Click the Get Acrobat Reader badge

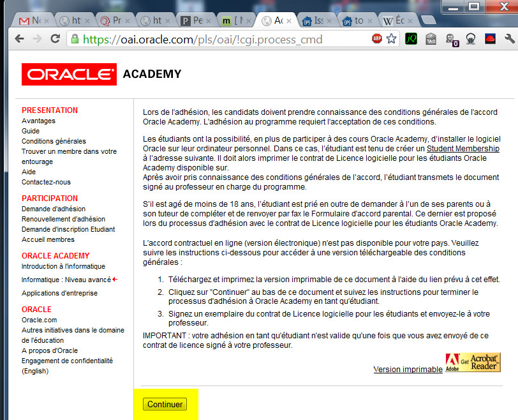(473, 363)
